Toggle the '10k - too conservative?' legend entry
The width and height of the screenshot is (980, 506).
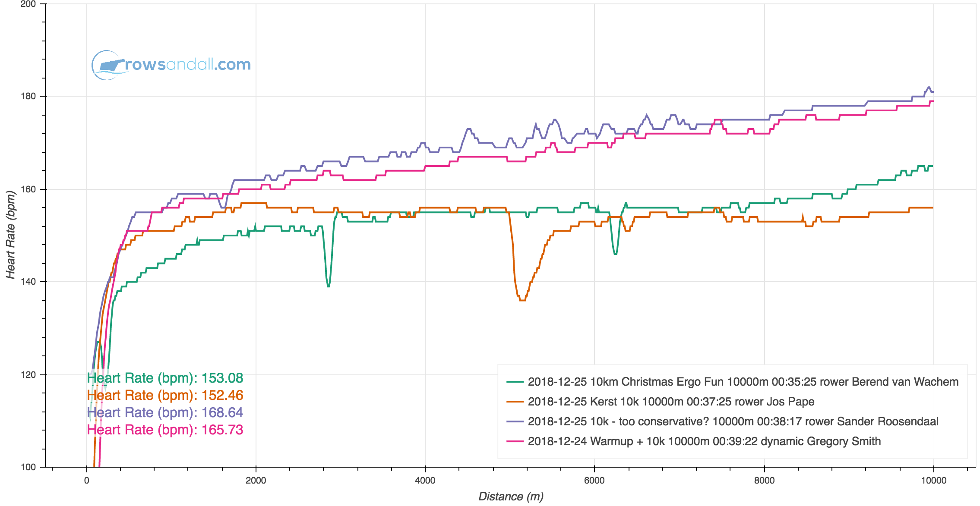tap(733, 421)
